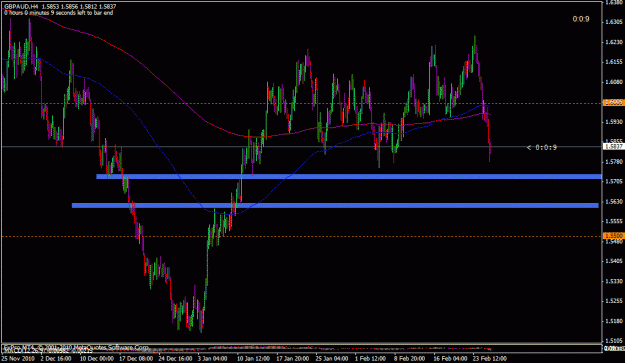Viewport: 625px width, 363px height.
Task: Click the 1.5930 price axis label
Action: click(614, 122)
